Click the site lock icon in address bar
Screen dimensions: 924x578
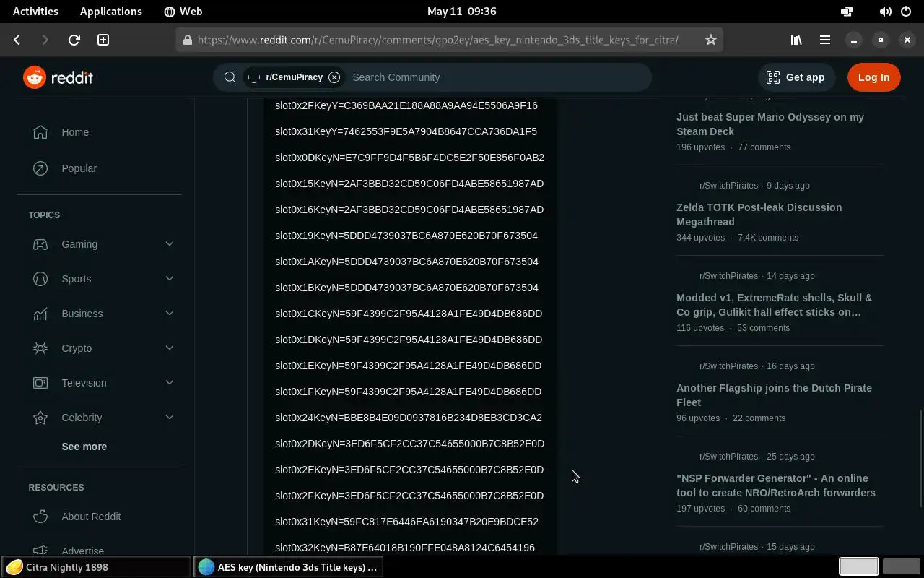tap(188, 40)
